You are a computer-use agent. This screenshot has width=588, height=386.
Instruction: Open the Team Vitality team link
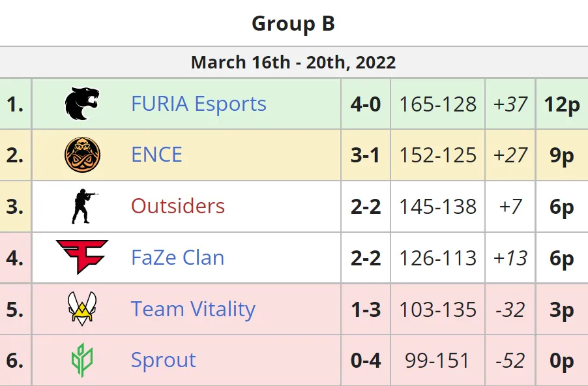tap(193, 310)
